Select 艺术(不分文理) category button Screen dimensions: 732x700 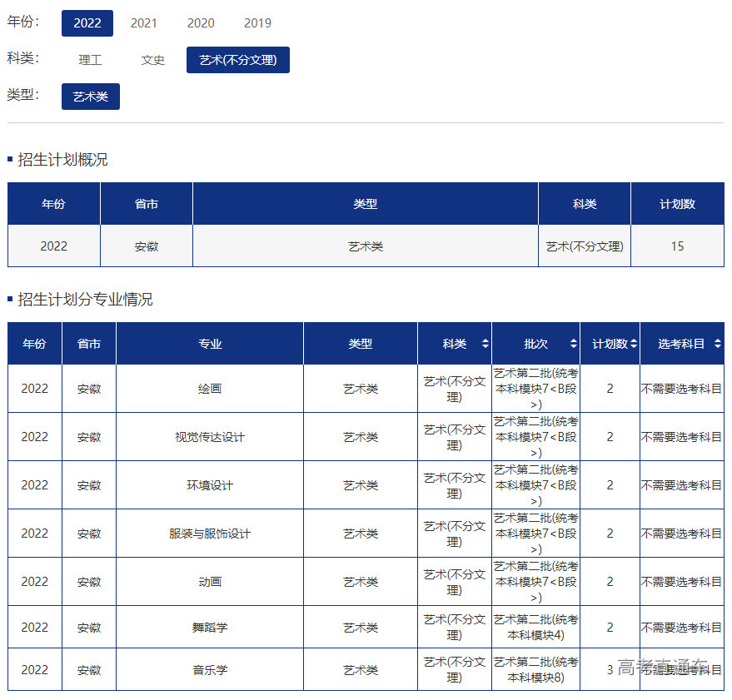point(237,60)
